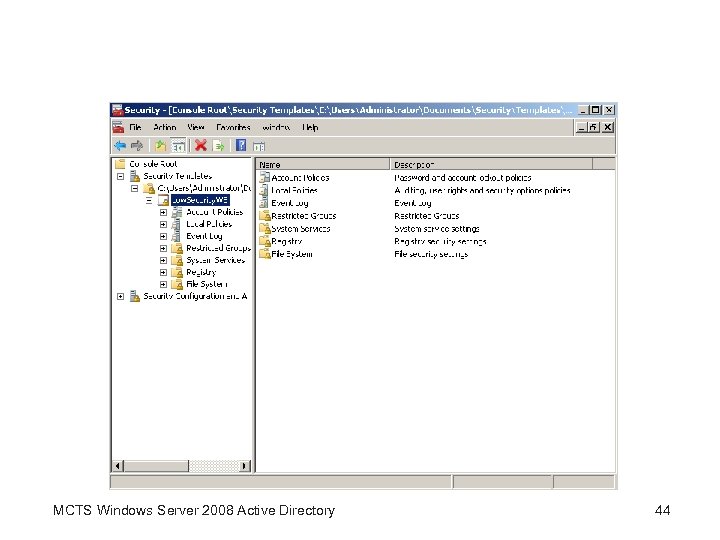
Task: Click the window title bar Security icon
Action: (x=118, y=110)
